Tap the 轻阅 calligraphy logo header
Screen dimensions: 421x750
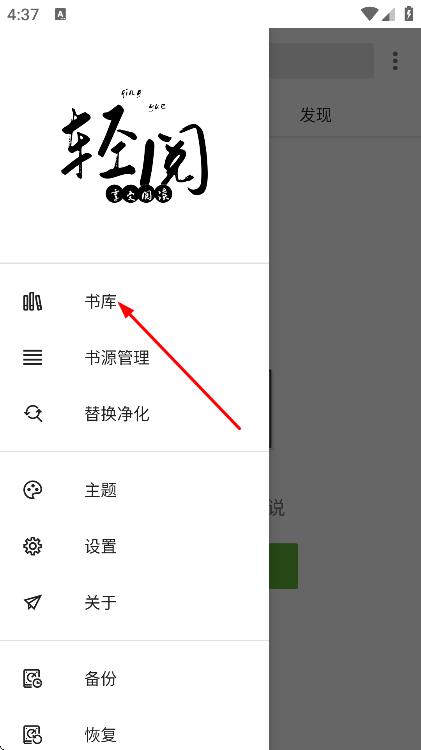134,145
